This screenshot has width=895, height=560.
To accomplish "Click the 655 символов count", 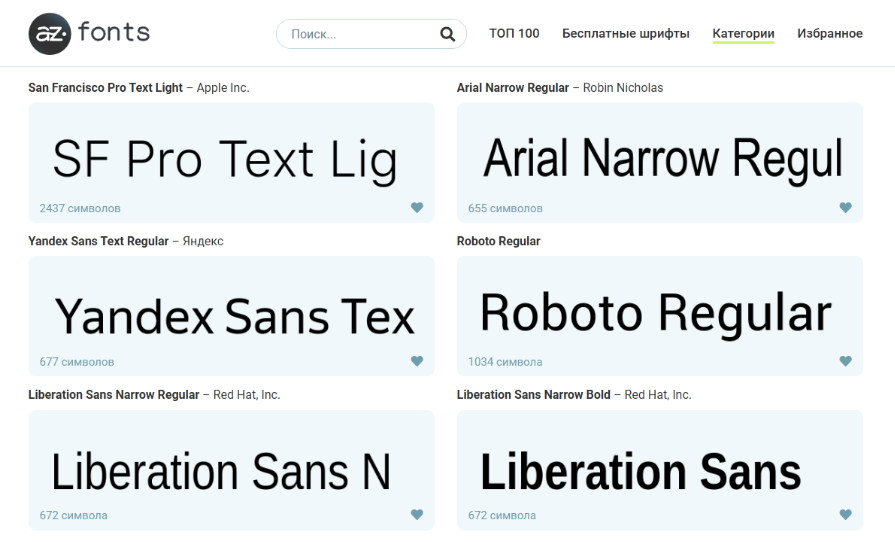I will coord(505,208).
